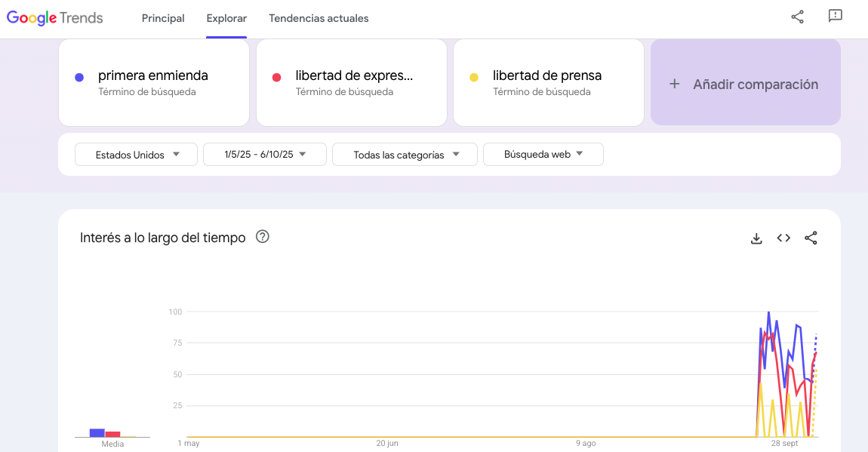Click the blue dot for primera enmienda
868x452 pixels.
click(79, 77)
